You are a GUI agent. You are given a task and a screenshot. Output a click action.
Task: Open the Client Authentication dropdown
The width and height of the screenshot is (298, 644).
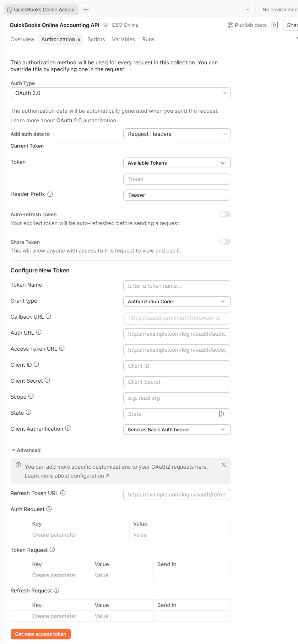pos(177,430)
